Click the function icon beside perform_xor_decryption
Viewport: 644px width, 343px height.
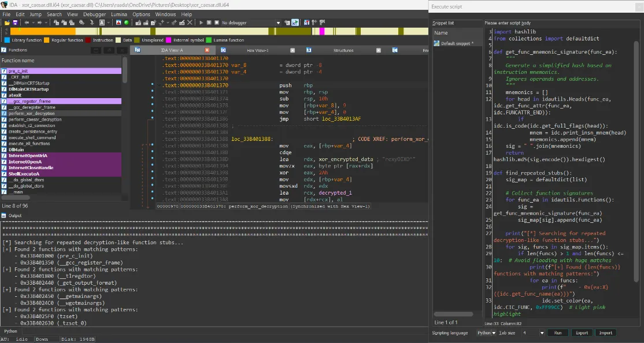click(4, 113)
